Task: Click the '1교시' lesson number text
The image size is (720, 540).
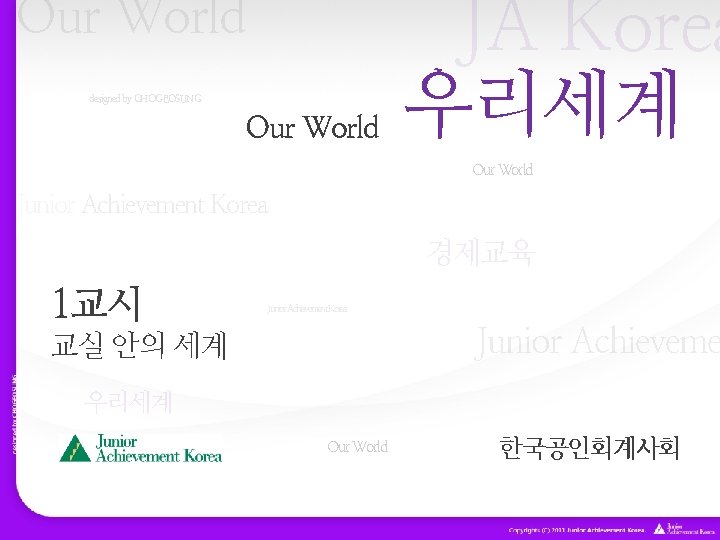Action: point(96,303)
